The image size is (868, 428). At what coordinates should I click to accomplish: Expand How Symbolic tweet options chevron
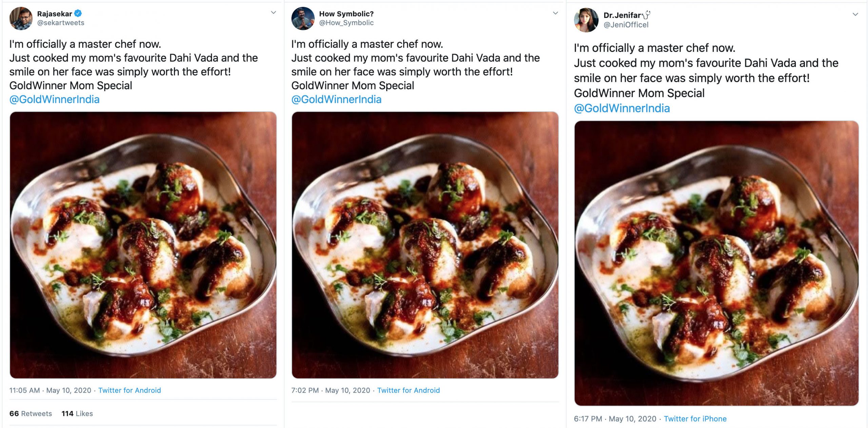[555, 13]
